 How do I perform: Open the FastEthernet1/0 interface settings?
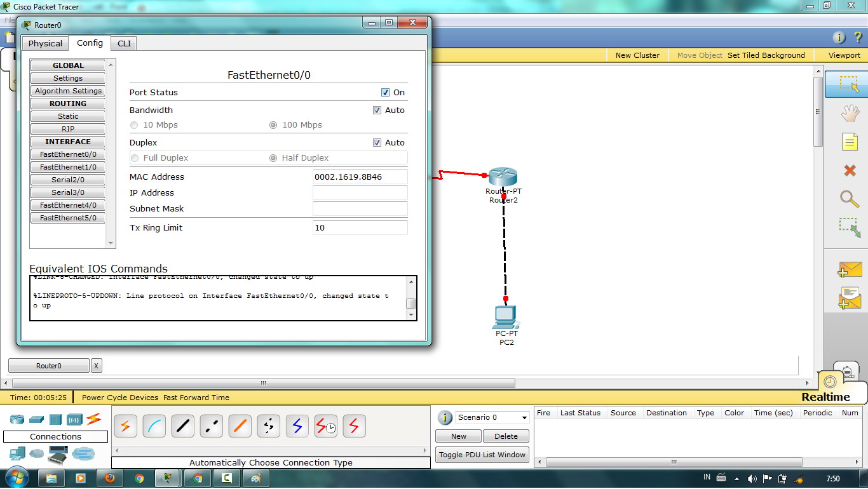[x=68, y=167]
